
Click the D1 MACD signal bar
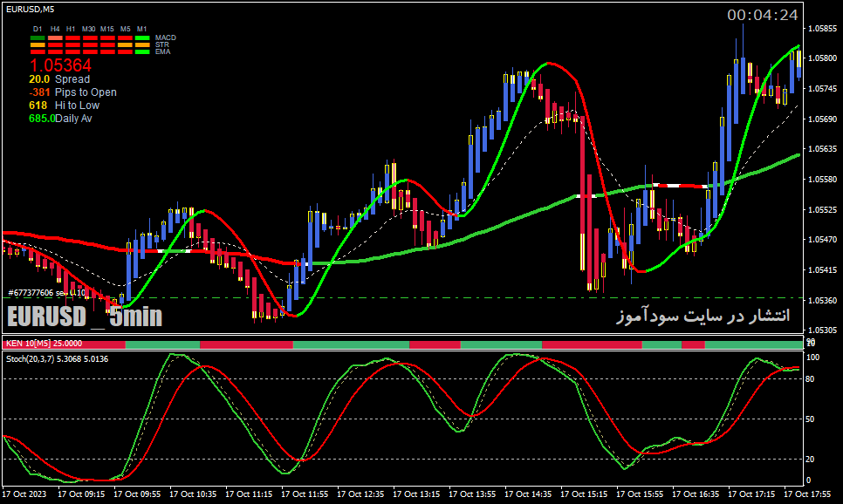pos(38,38)
